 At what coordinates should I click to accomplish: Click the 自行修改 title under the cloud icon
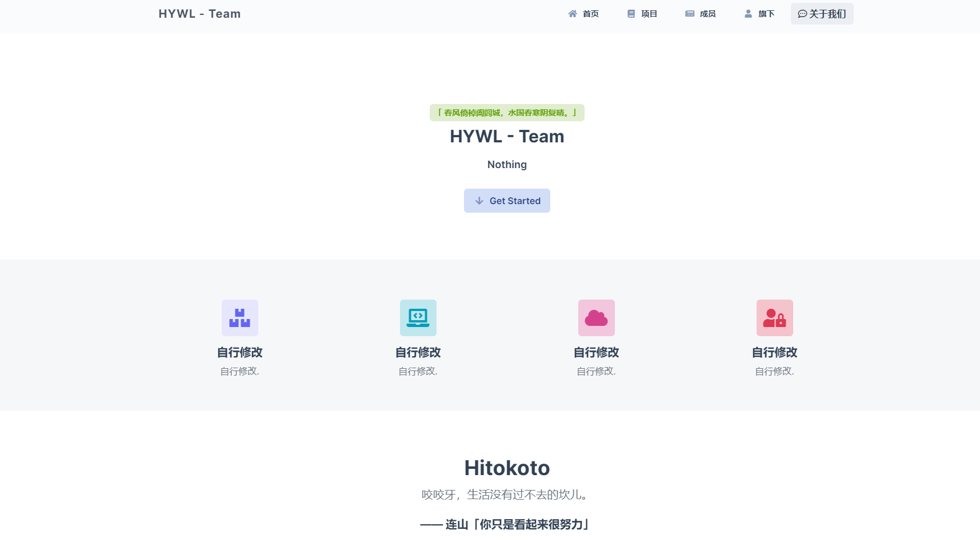coord(596,352)
